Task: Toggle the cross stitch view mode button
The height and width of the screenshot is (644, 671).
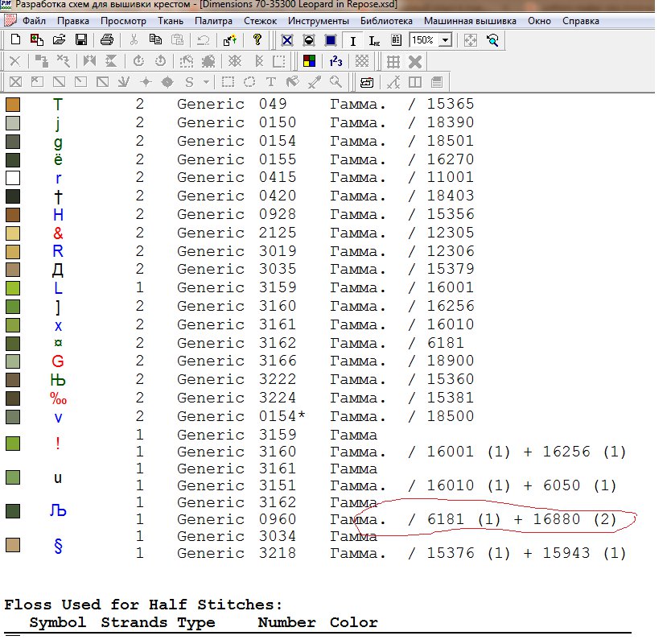Action: click(x=287, y=39)
